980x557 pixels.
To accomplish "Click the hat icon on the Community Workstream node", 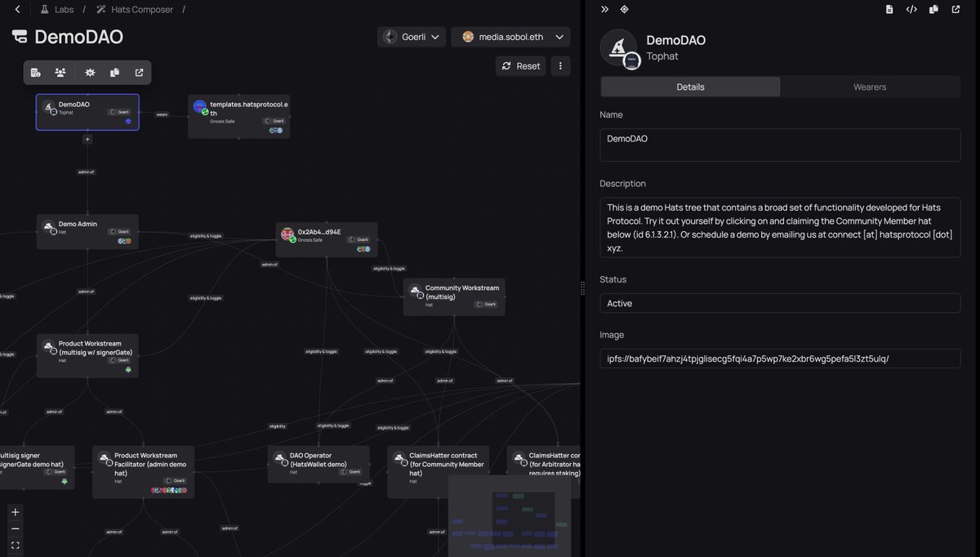I will pyautogui.click(x=414, y=291).
